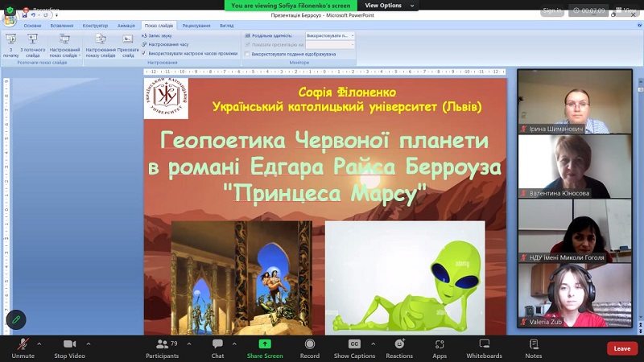
Task: Open Основне ribbon tab
Action: 32,26
